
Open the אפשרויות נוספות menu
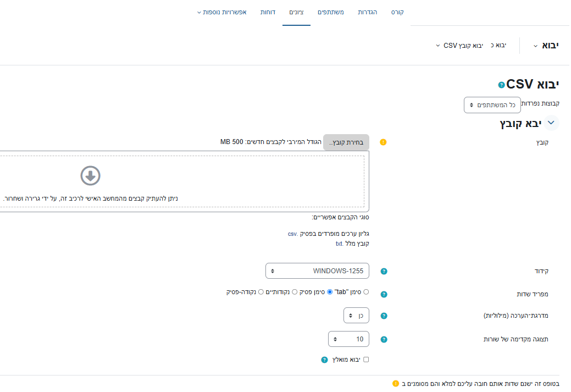click(221, 12)
